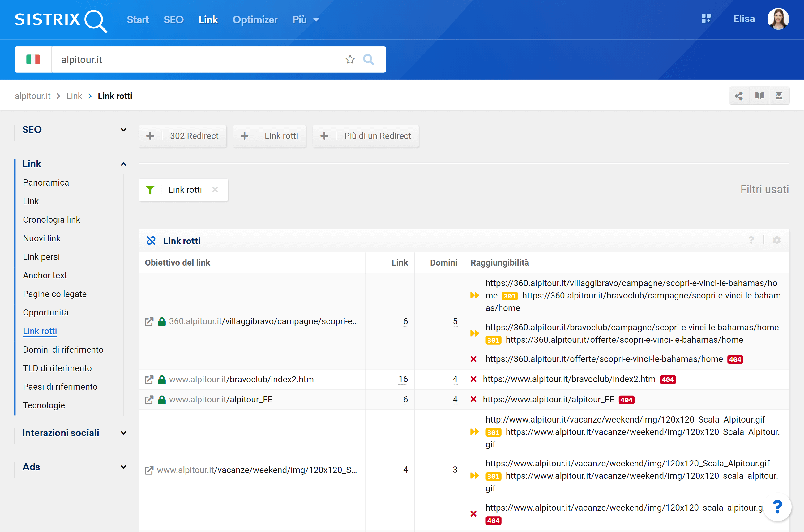Remove the Link rotti filter
This screenshot has height=532, width=804.
pos(215,190)
